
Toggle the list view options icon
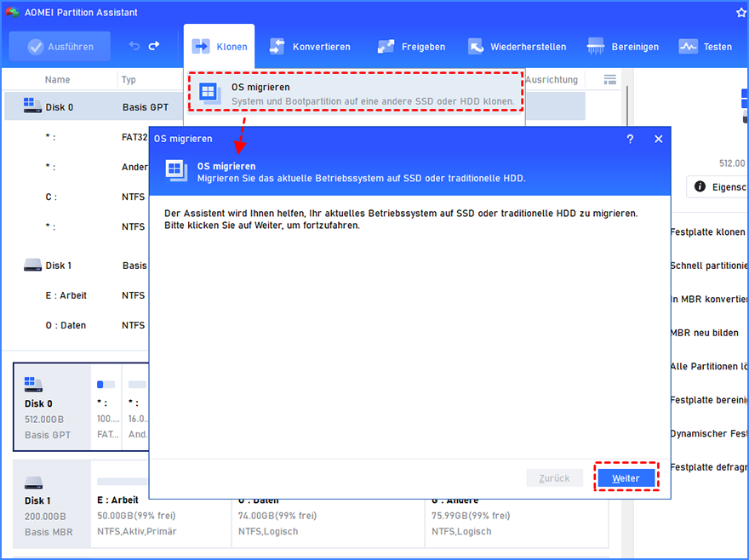tap(609, 79)
